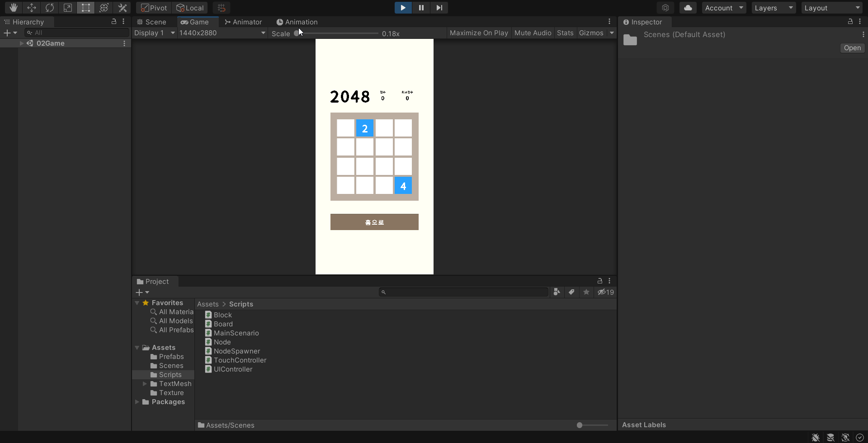Select the Move tool
Screen dimensions: 868x443
click(31, 8)
